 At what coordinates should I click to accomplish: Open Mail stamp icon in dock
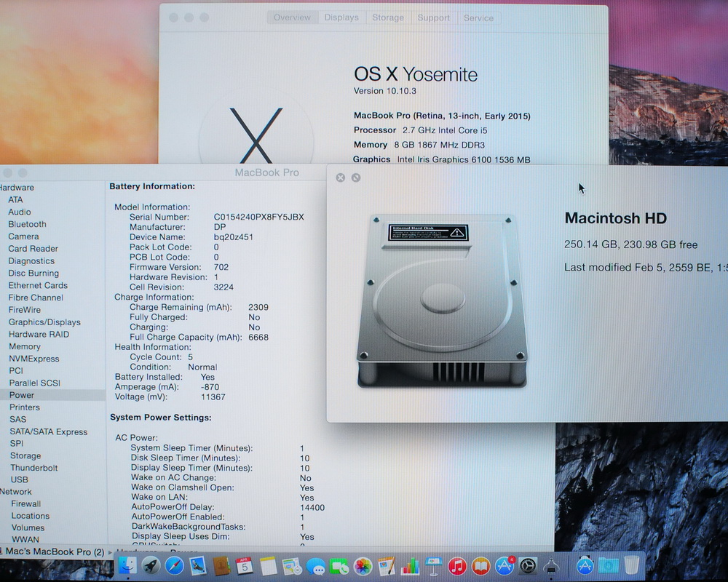pyautogui.click(x=198, y=566)
